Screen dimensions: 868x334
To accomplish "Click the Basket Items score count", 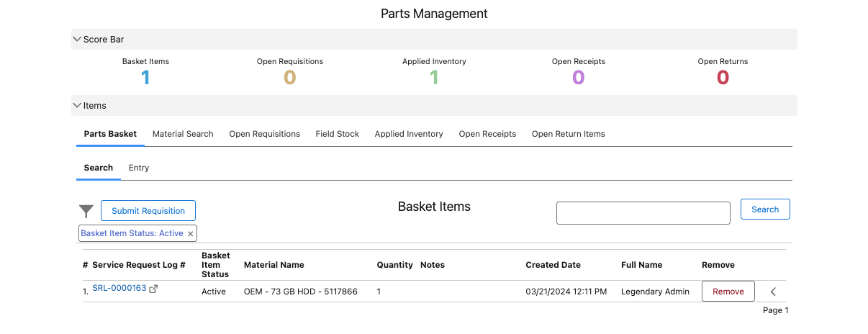I will point(145,78).
